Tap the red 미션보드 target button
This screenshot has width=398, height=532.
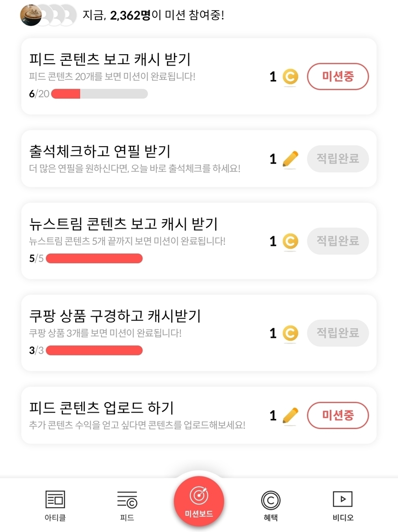(x=199, y=498)
